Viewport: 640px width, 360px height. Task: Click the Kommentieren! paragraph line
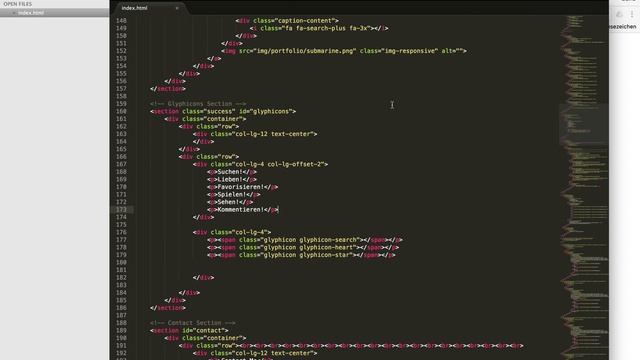coord(242,210)
